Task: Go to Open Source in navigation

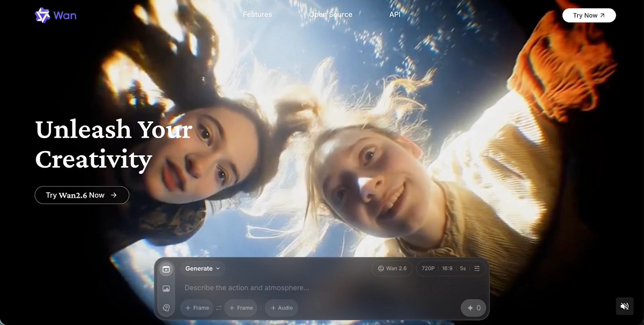Action: pyautogui.click(x=330, y=14)
